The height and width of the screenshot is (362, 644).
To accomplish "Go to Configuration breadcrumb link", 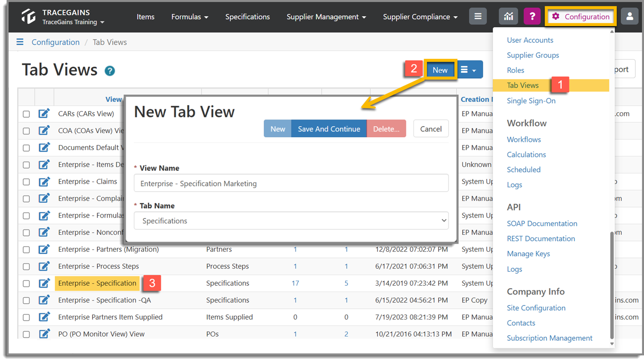I will click(55, 42).
